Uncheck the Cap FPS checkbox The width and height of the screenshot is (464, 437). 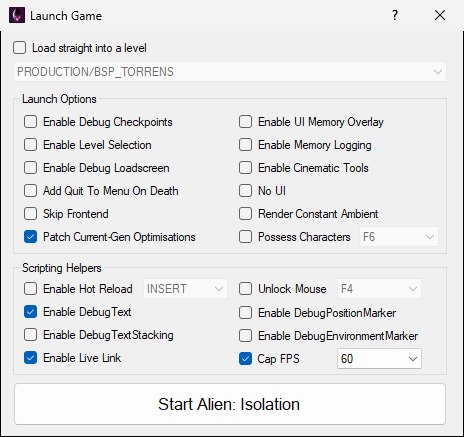tap(245, 359)
